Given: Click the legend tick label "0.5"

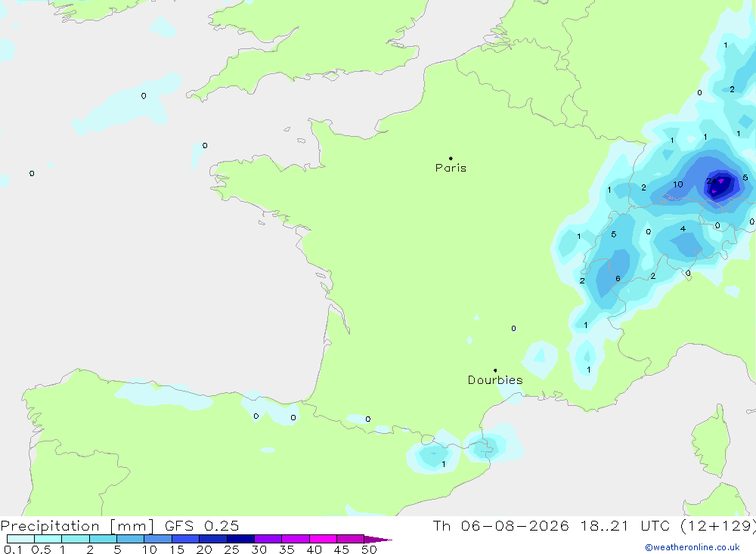Looking at the screenshot, I should 41,549.
